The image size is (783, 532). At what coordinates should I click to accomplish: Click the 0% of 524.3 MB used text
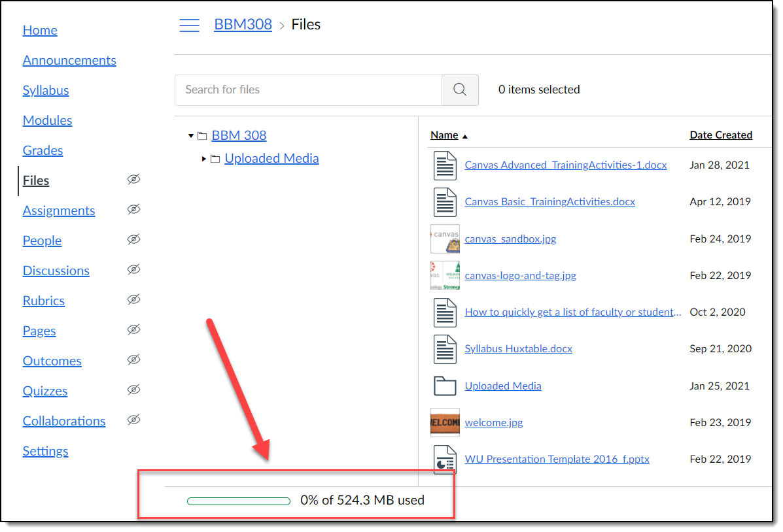[x=362, y=501]
